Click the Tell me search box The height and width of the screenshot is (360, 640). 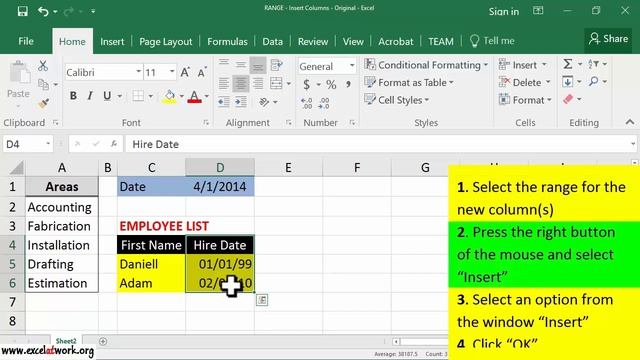point(492,41)
